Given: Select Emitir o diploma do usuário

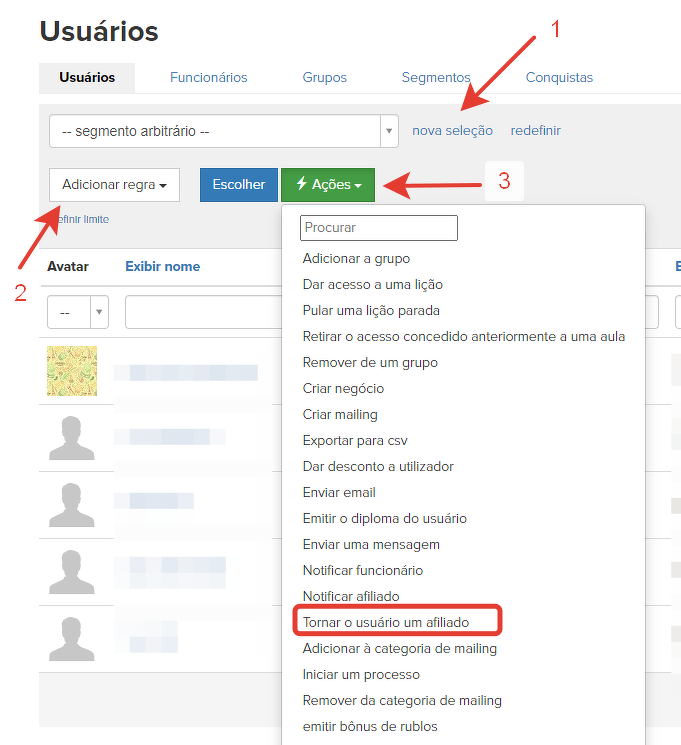Looking at the screenshot, I should [x=384, y=518].
